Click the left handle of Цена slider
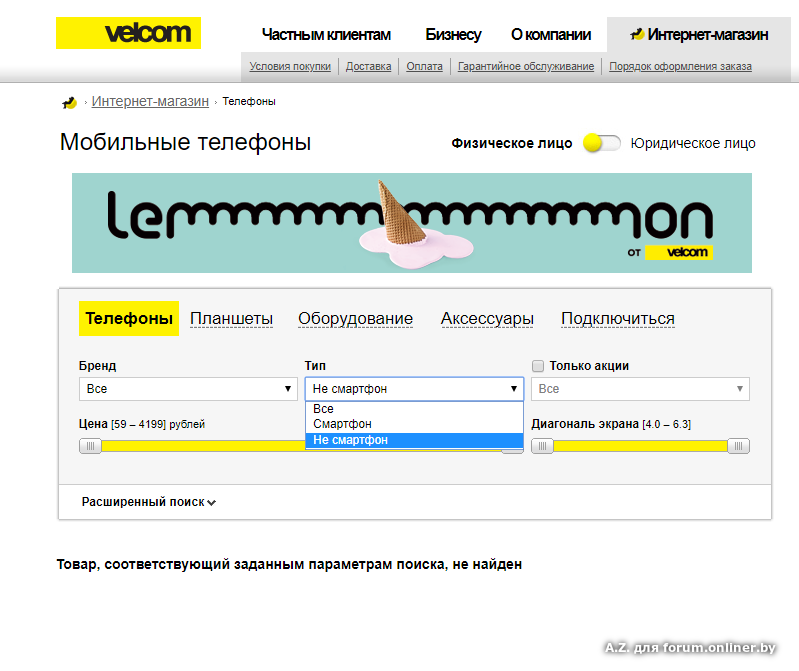799x671 pixels. point(90,446)
